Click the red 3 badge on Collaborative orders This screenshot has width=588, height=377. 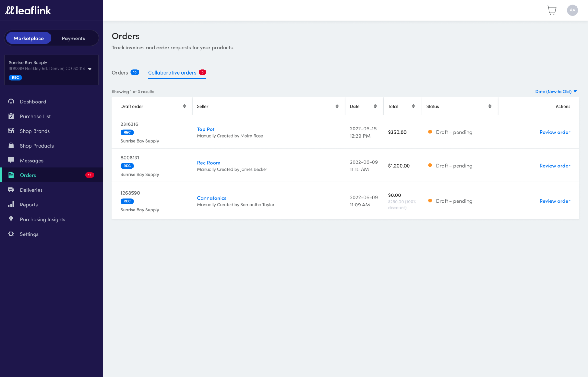pyautogui.click(x=202, y=72)
